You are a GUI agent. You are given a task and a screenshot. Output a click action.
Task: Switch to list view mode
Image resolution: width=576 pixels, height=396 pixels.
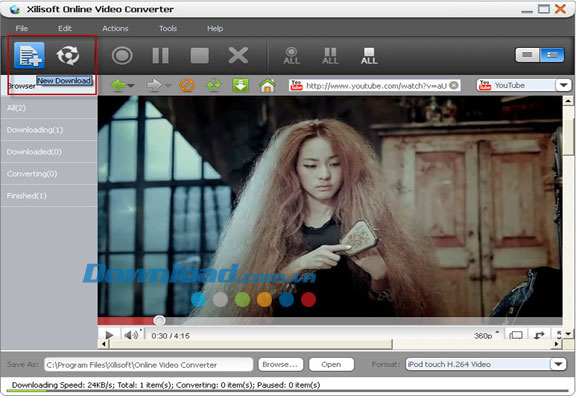[552, 55]
